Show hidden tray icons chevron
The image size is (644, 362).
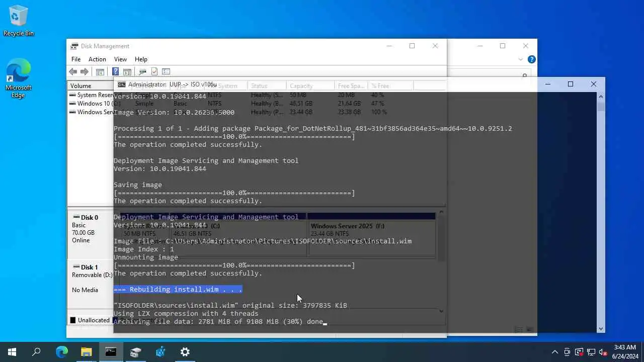pyautogui.click(x=555, y=352)
